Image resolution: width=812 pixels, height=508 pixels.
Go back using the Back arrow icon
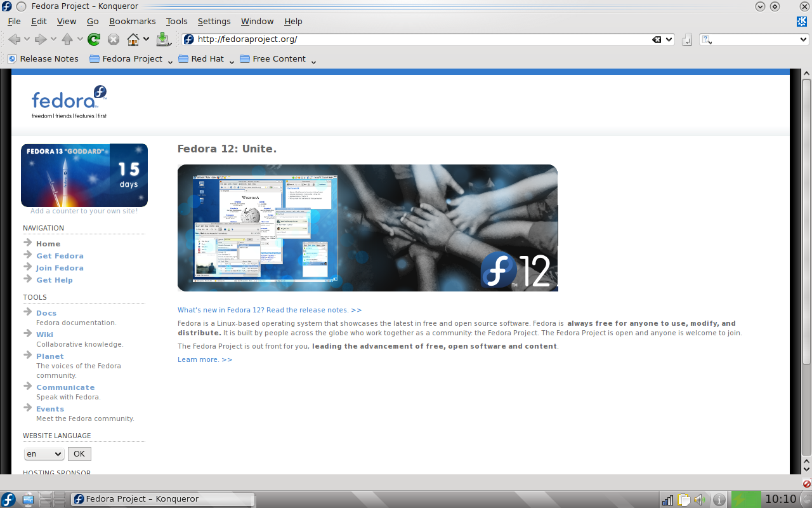pos(14,39)
